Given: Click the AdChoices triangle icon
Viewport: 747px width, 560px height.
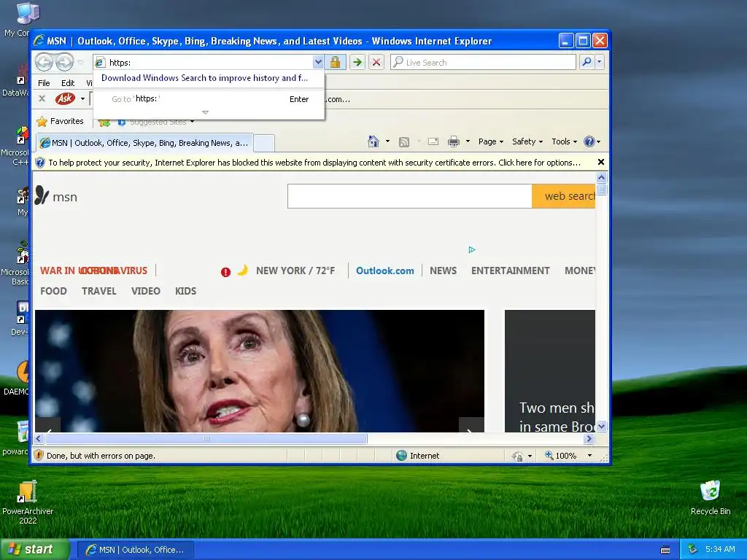Looking at the screenshot, I should (472, 249).
